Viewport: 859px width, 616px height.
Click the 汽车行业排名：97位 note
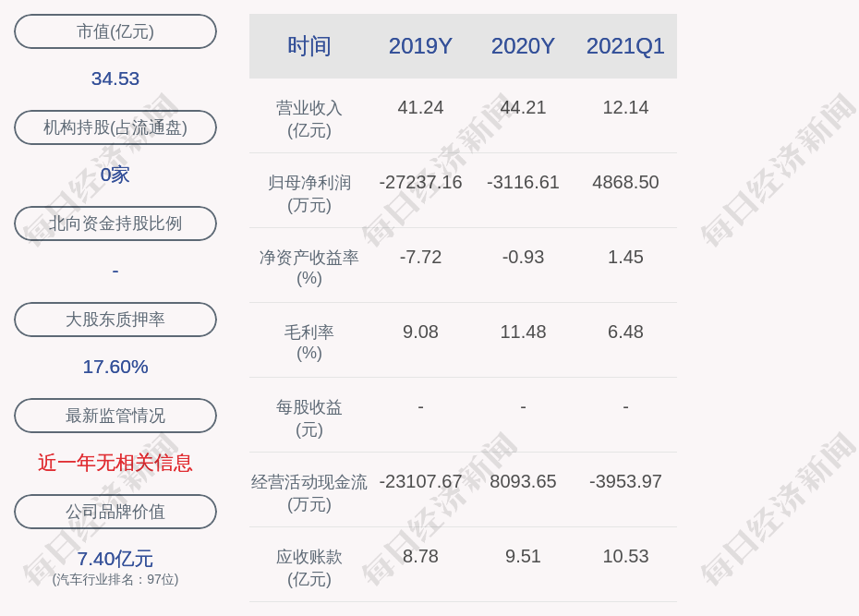(x=115, y=579)
